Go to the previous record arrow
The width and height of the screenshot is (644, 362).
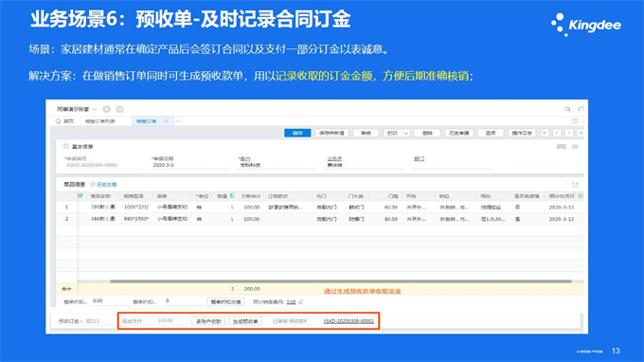point(557,133)
